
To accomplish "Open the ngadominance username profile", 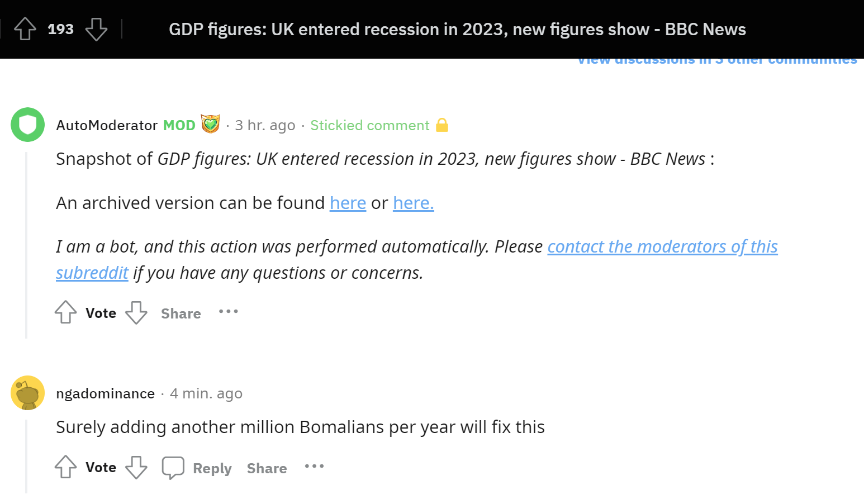I will pos(106,393).
